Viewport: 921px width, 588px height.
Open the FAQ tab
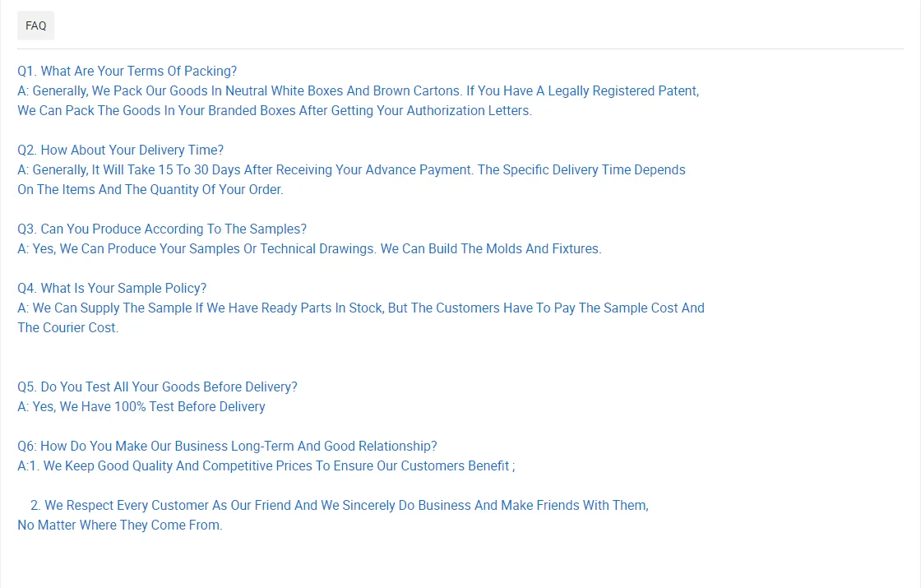click(35, 25)
